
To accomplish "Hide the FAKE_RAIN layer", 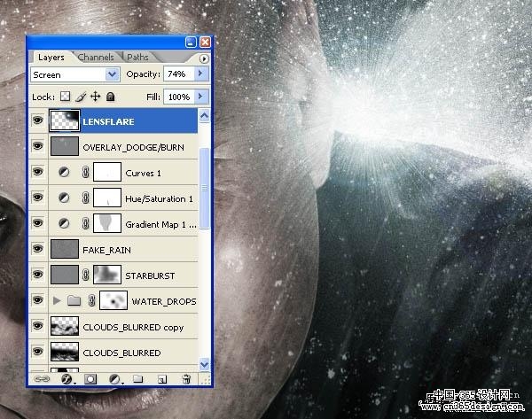I will [x=37, y=249].
